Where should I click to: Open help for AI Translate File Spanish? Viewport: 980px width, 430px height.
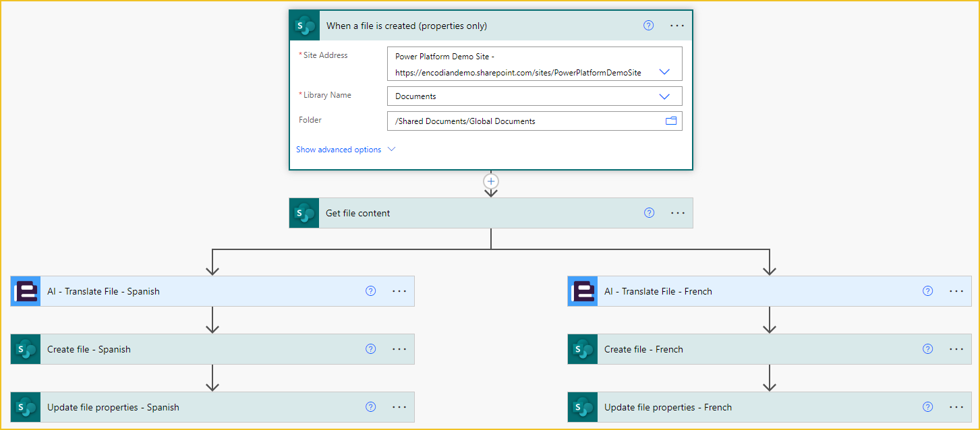click(370, 291)
